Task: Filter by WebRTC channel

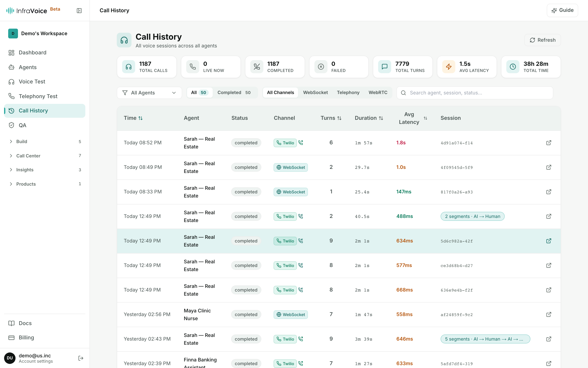Action: pos(378,92)
